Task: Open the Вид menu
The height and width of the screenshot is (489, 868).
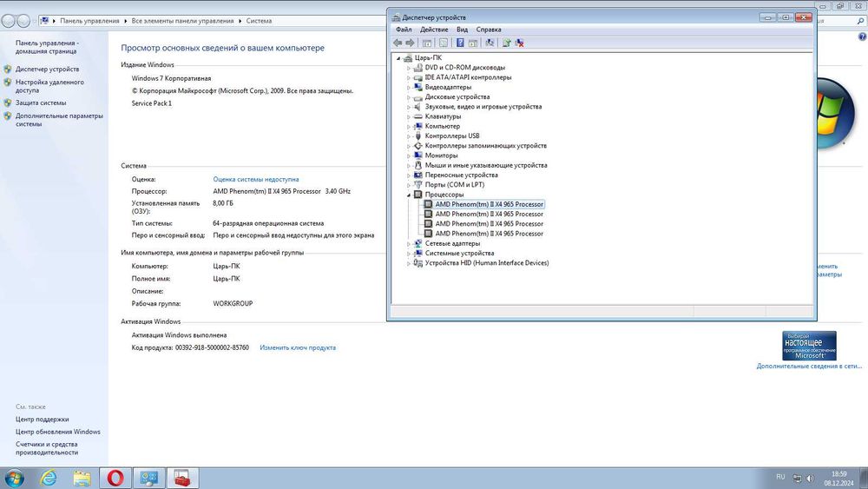Action: [463, 30]
